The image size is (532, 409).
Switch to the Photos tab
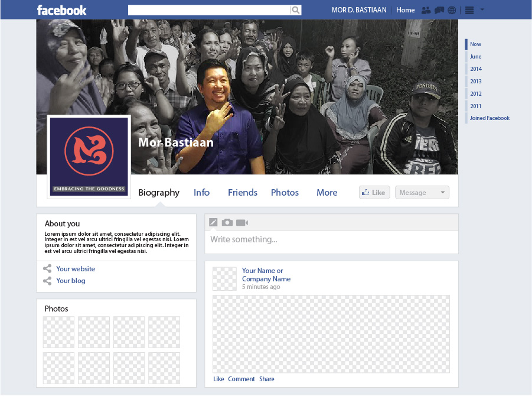(285, 193)
